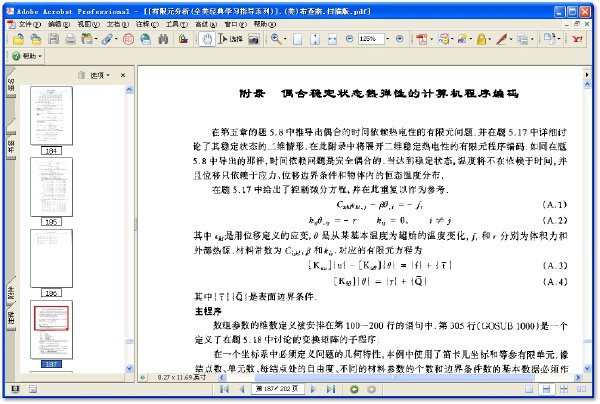Viewport: 600px width, 404px height.
Task: Open the 编辑 (Edit) menu
Action: pos(59,24)
